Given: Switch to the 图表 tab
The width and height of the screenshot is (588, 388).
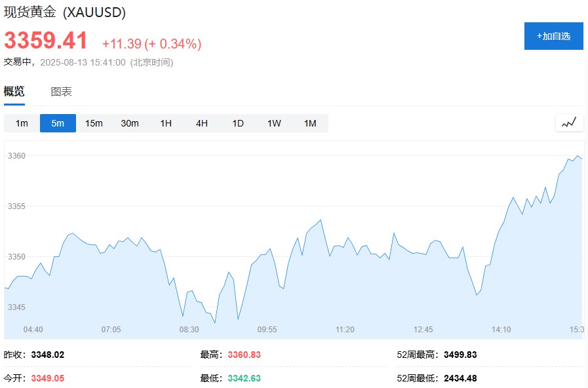Looking at the screenshot, I should click(x=61, y=92).
